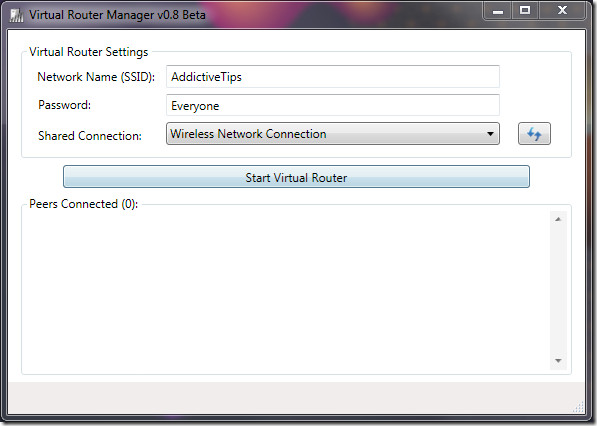
Task: Maximize the Virtual Router Manager window
Action: click(525, 11)
